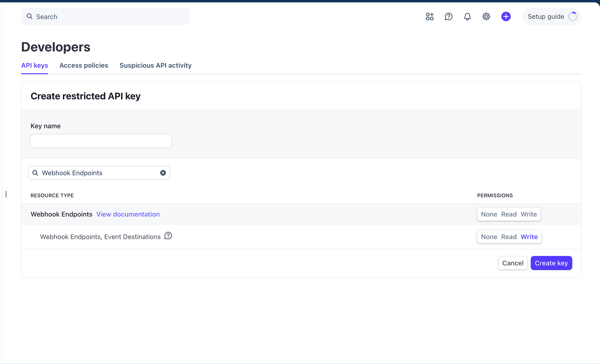The image size is (600, 364).
Task: Click the Setup guide progress circle
Action: pos(573,16)
